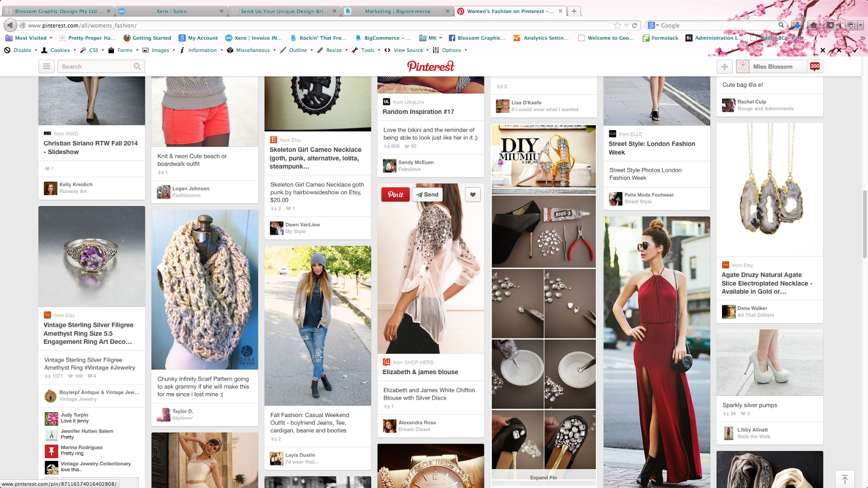This screenshot has width=868, height=488.
Task: Open the Most Visited bookmarks dropdown
Action: click(x=29, y=38)
